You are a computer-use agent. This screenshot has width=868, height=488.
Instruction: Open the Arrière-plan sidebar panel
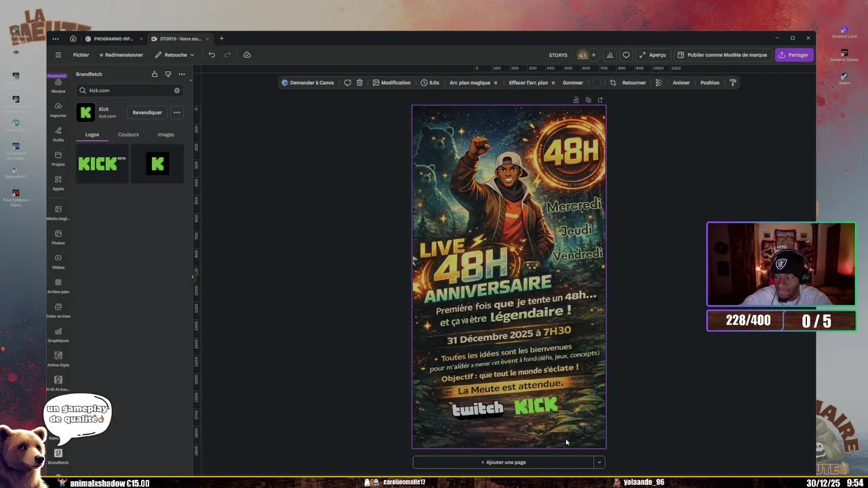point(58,286)
